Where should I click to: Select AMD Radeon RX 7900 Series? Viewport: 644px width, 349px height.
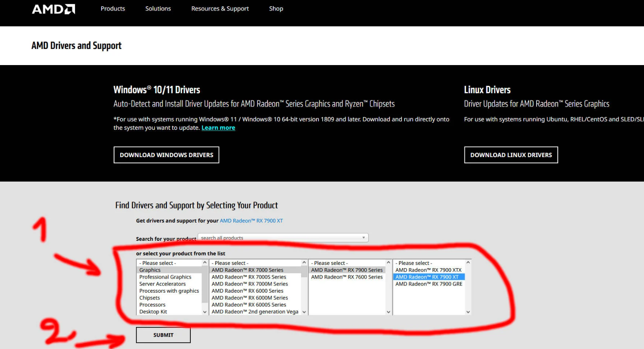coord(348,270)
